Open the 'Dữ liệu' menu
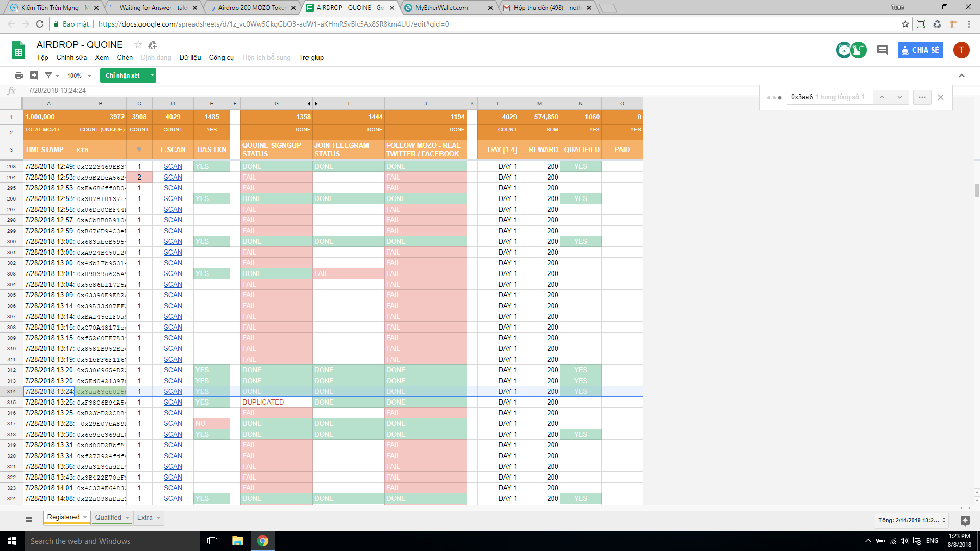 pos(190,57)
